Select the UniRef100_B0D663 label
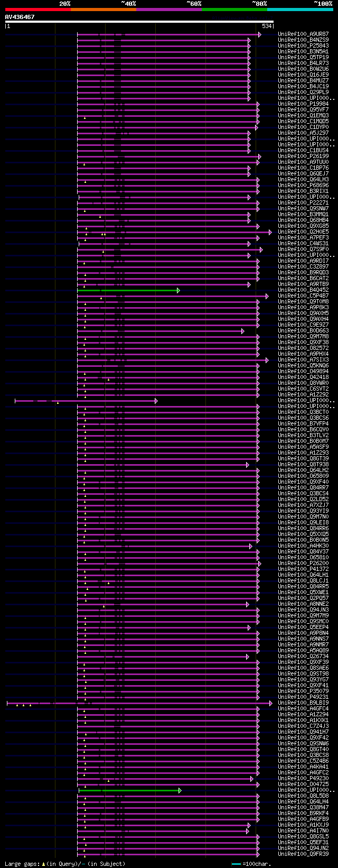The height and width of the screenshot is (868, 338). [303, 331]
